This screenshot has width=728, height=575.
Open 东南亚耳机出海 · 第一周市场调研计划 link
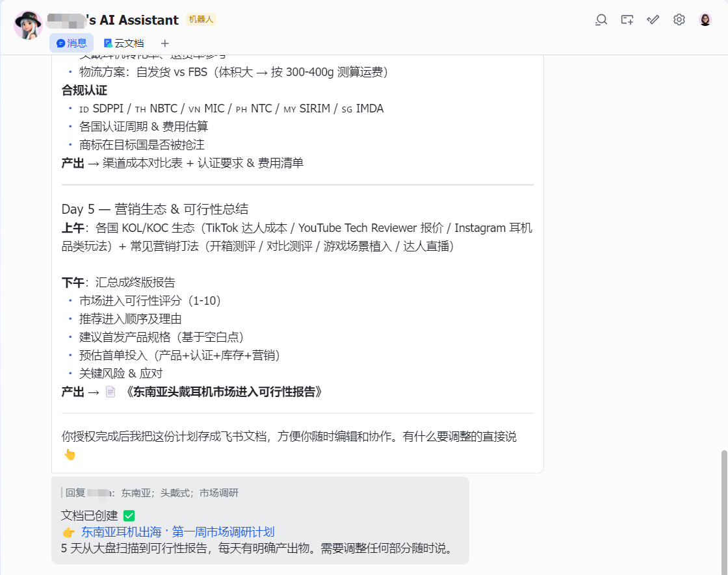click(x=177, y=532)
